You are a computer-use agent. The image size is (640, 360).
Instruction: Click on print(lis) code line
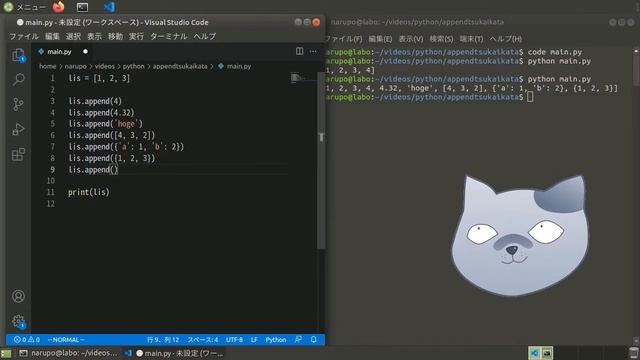(x=89, y=192)
